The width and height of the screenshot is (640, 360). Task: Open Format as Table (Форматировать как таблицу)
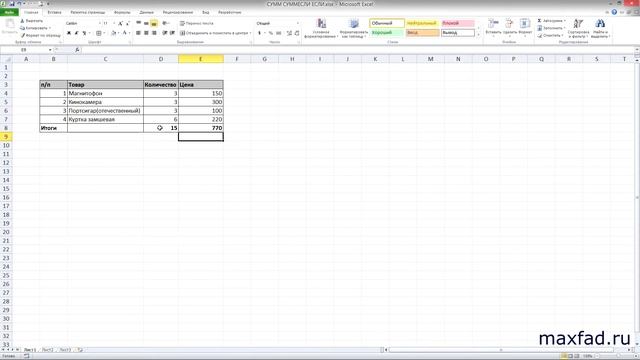pyautogui.click(x=353, y=28)
